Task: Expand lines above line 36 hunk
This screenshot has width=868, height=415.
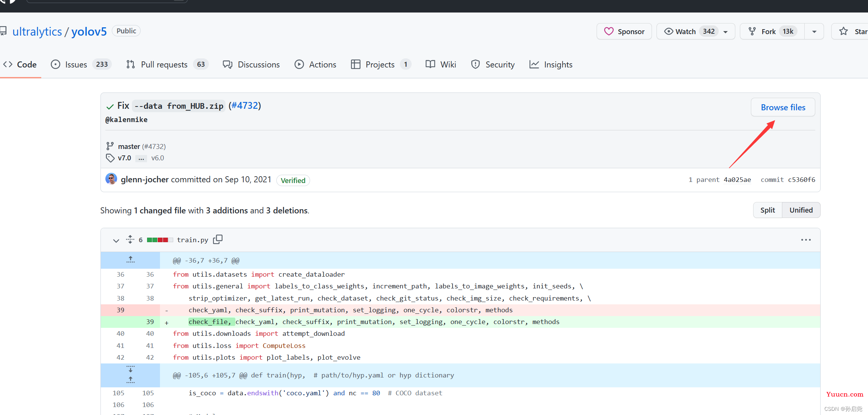Action: pos(130,260)
